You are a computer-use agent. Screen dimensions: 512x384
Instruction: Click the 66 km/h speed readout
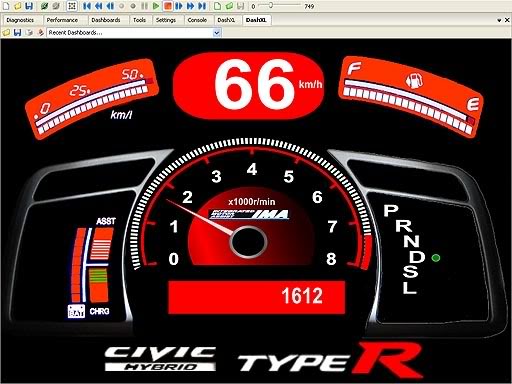249,86
